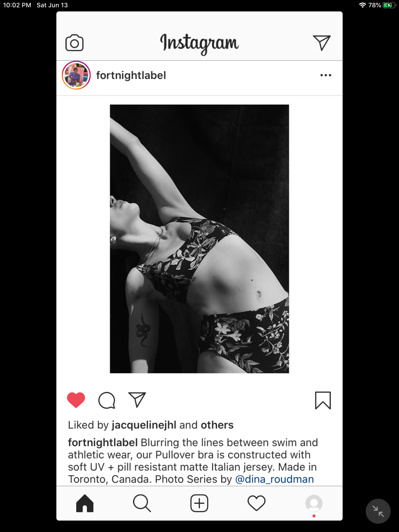Open Search tab magnifier

pyautogui.click(x=142, y=503)
